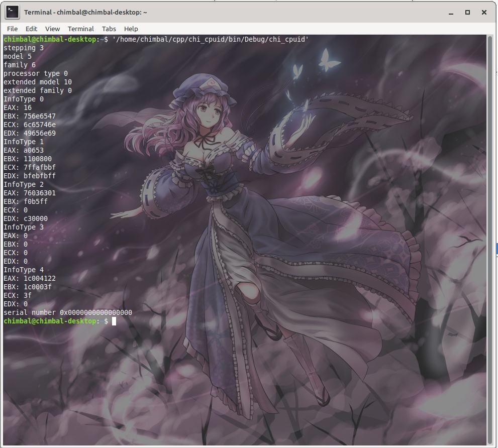Click the 'stepping 3' output line
The width and height of the screenshot is (498, 448).
(x=24, y=48)
